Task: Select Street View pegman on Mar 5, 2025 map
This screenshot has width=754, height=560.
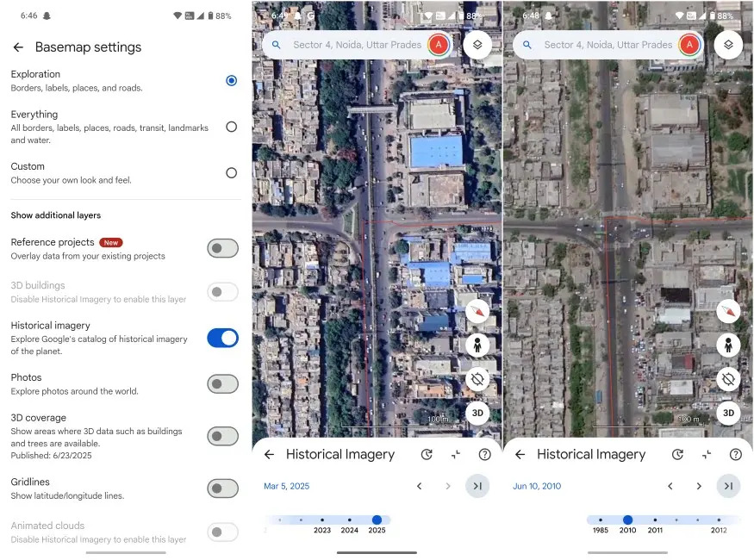Action: tap(477, 345)
